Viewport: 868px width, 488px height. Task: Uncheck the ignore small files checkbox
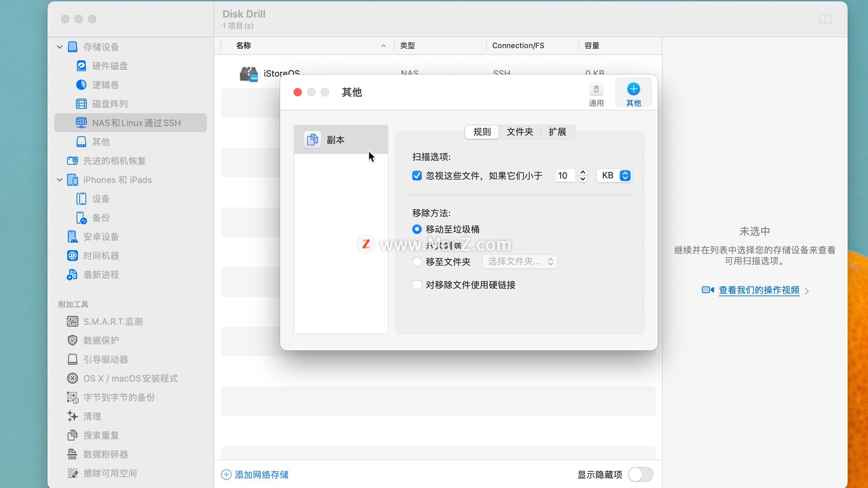point(417,176)
